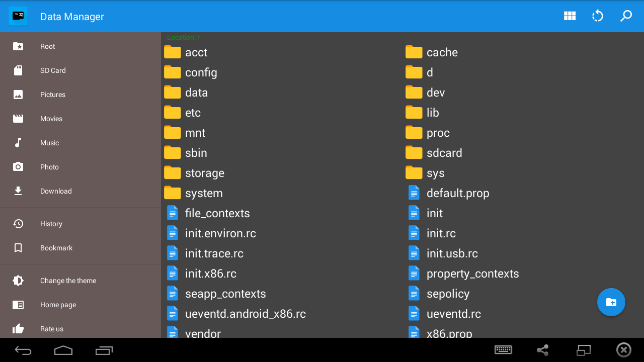Open History from the sidebar
The image size is (644, 362).
[80, 224]
